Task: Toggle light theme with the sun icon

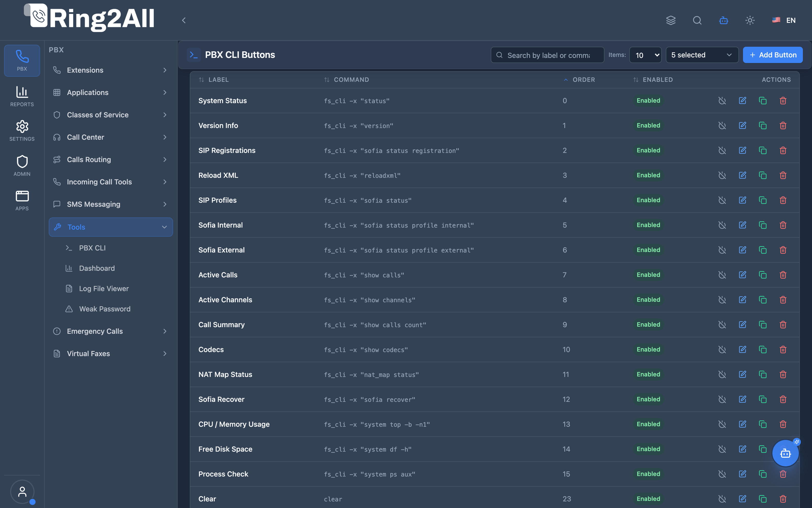Action: [750, 20]
